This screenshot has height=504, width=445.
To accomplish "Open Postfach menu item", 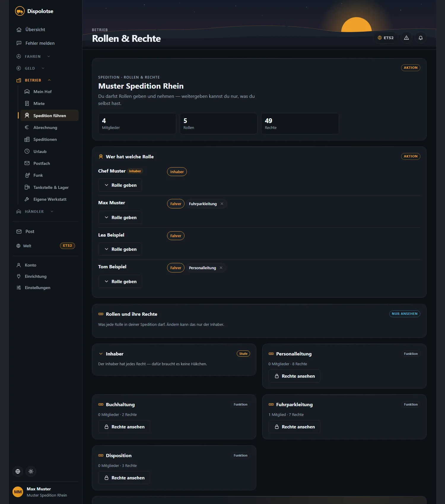I will click(x=50, y=163).
